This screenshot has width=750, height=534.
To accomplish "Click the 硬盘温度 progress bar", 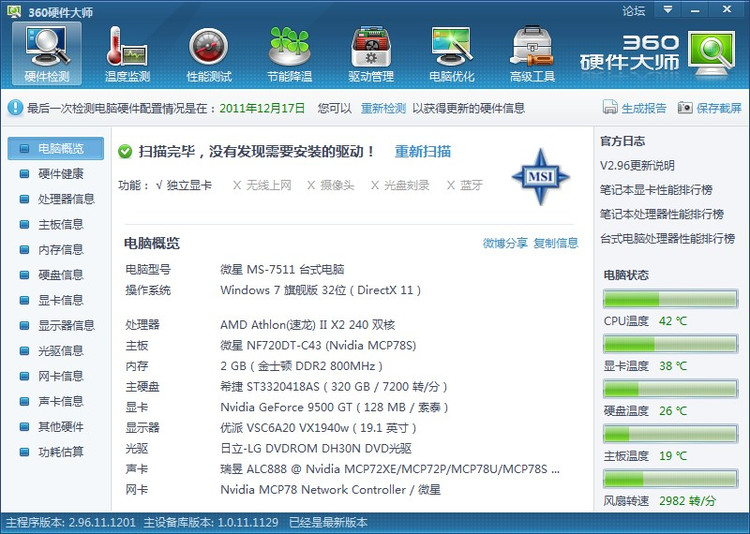I will pos(671,389).
